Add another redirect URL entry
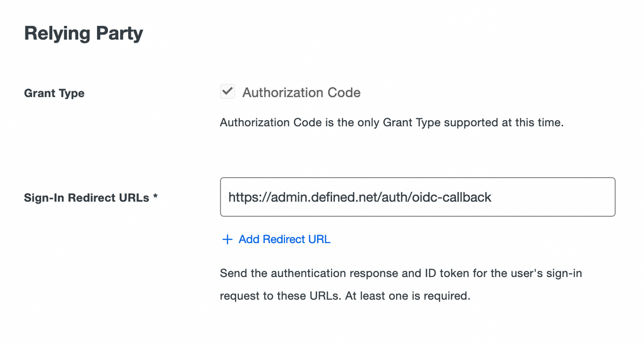The height and width of the screenshot is (343, 644). 275,239
